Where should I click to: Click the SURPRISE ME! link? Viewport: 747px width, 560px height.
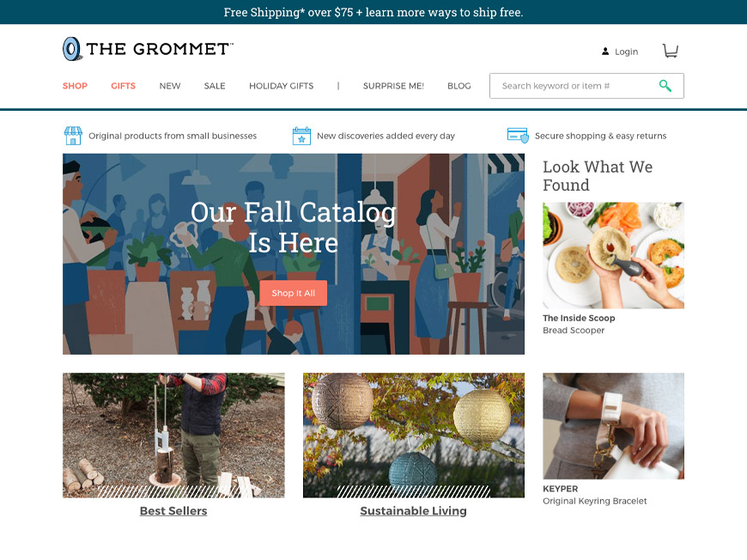393,86
